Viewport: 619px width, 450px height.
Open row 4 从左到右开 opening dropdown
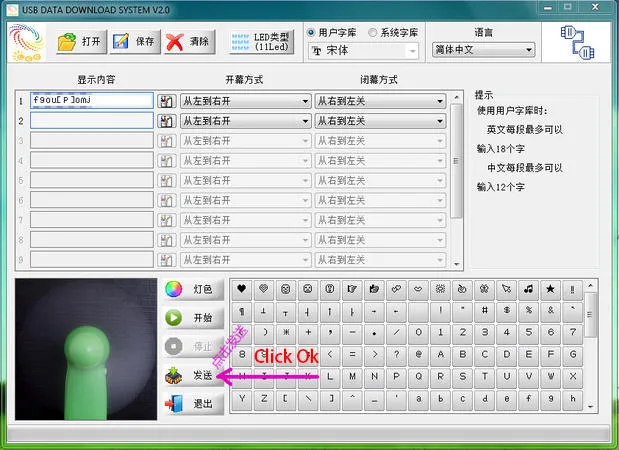tap(246, 161)
